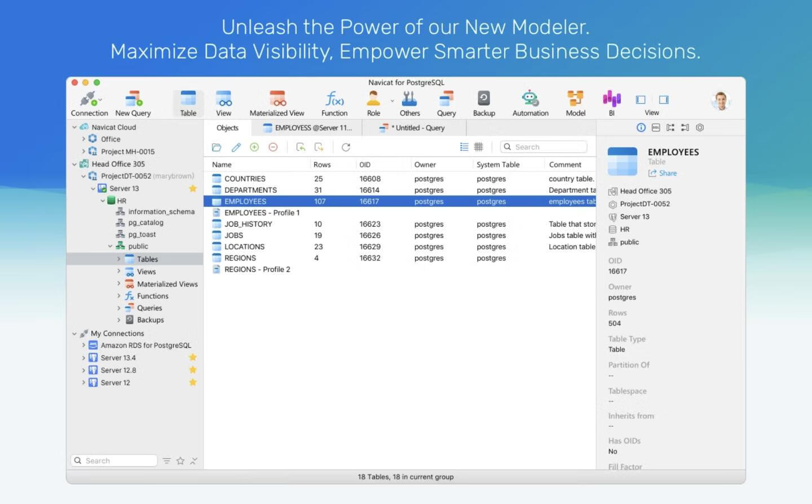Open the Role toolbar icon

[373, 104]
